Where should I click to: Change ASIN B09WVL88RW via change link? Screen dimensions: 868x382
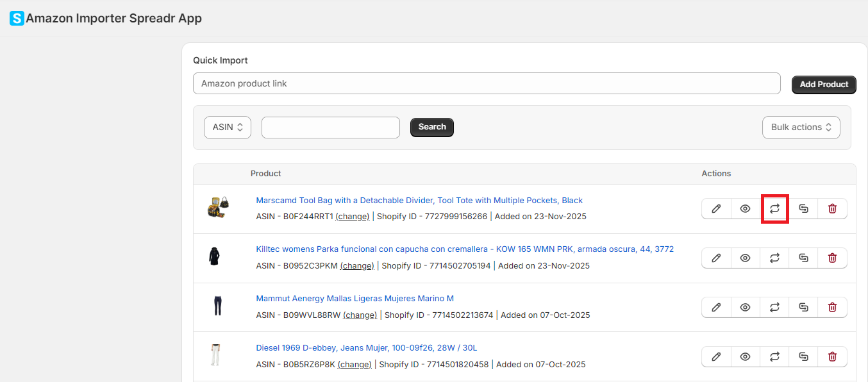[x=360, y=315]
